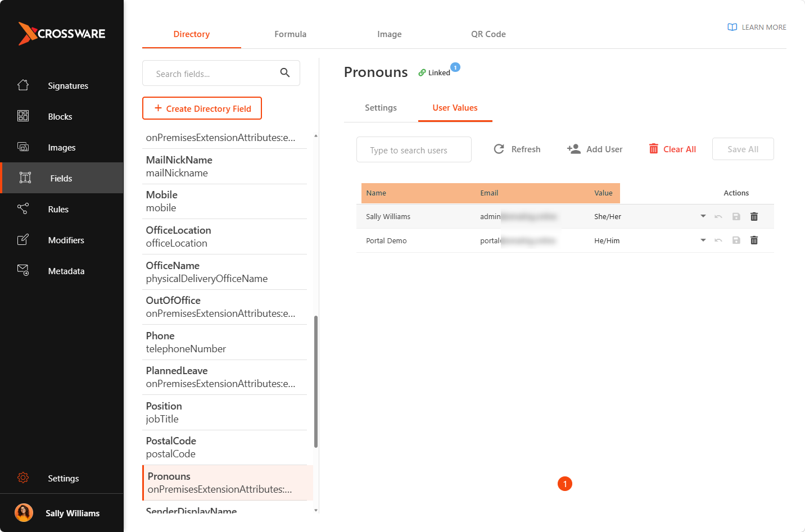The width and height of the screenshot is (805, 532).
Task: Select the Phone field
Action: click(225, 342)
